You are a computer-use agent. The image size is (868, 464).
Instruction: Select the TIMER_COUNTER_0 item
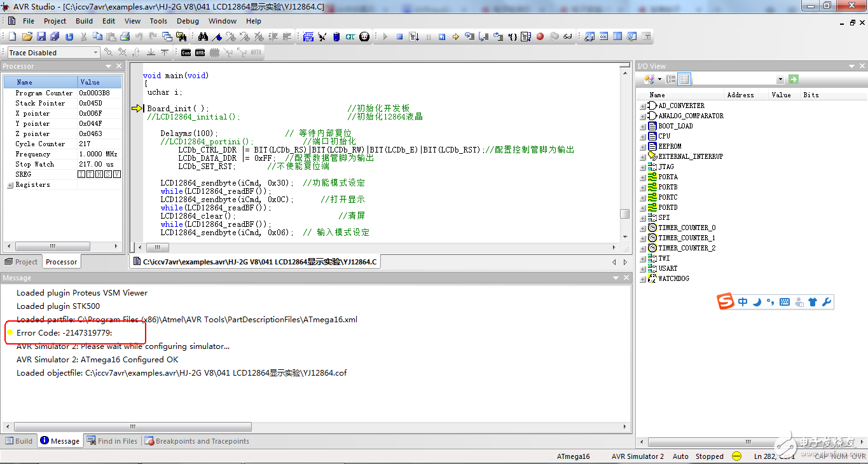[686, 228]
